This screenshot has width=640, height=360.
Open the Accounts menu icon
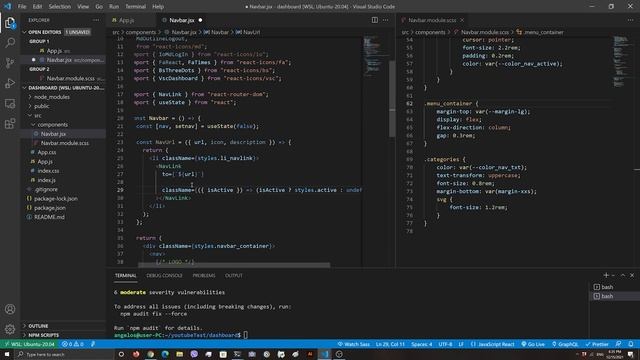click(x=10, y=309)
